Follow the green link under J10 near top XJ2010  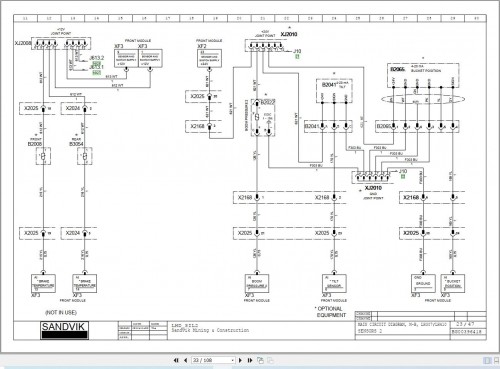[x=297, y=57]
